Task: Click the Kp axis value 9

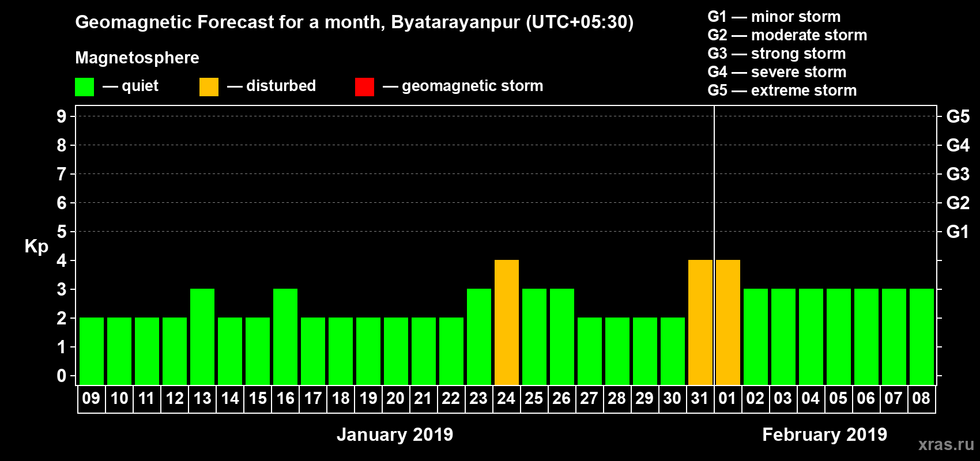Action: point(62,116)
